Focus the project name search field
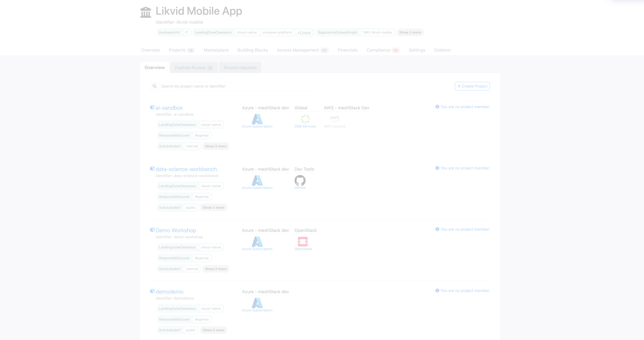This screenshot has height=340, width=644. click(x=237, y=86)
